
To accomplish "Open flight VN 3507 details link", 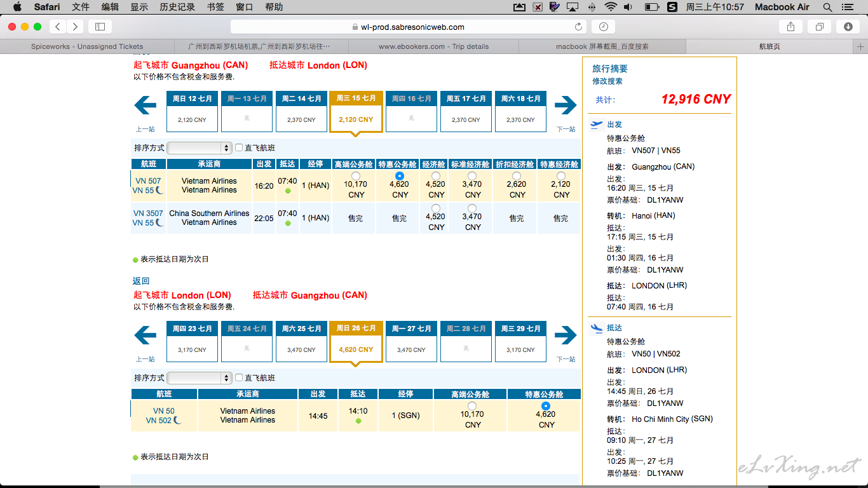I will (x=148, y=213).
